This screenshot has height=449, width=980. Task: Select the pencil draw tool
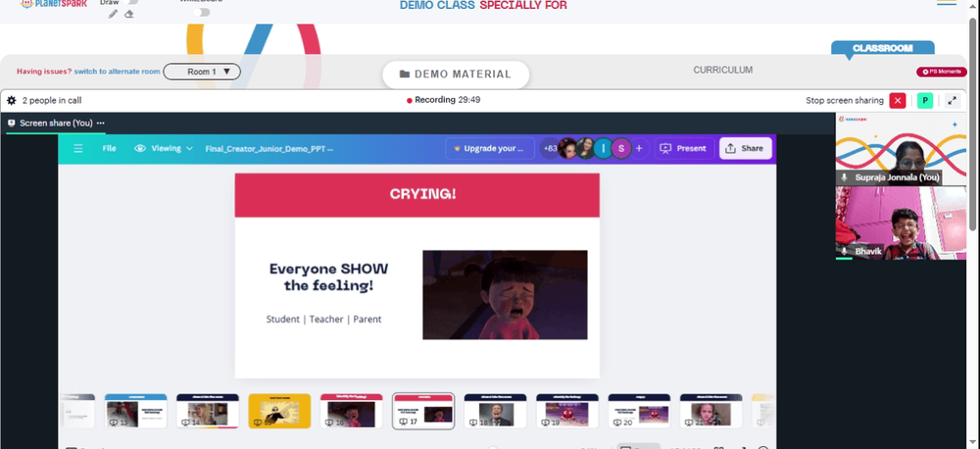tap(113, 14)
